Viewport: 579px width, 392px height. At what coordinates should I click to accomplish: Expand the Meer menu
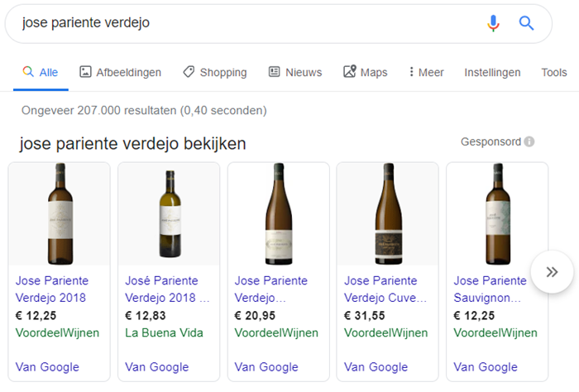coord(426,73)
